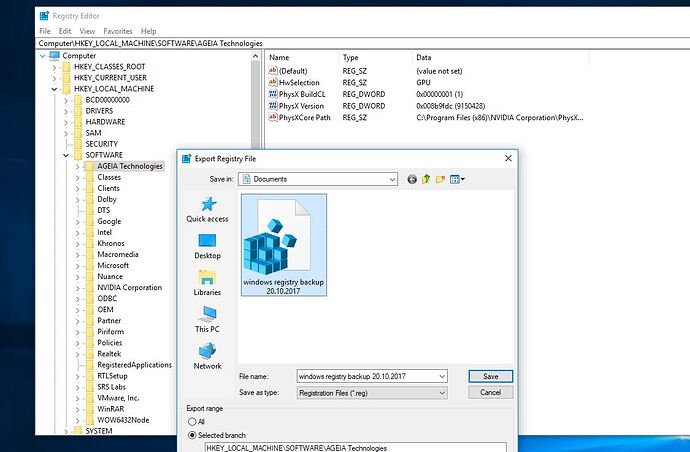Open Network in dialog sidebar

click(207, 356)
